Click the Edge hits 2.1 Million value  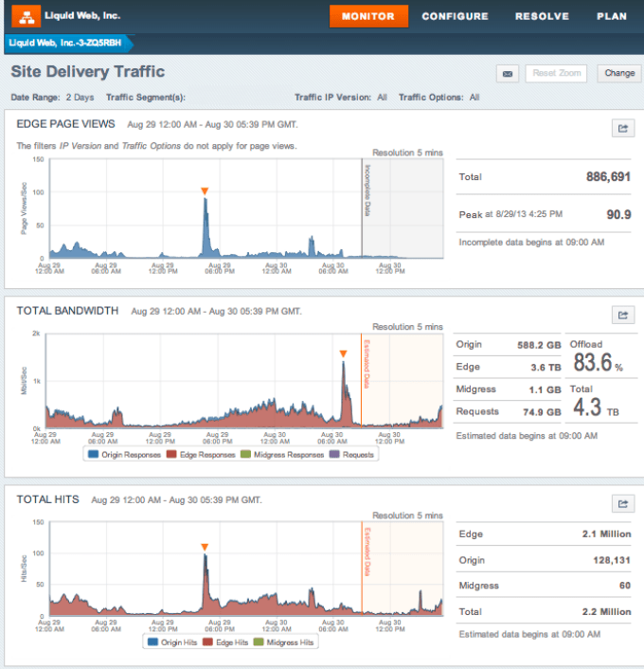click(606, 534)
